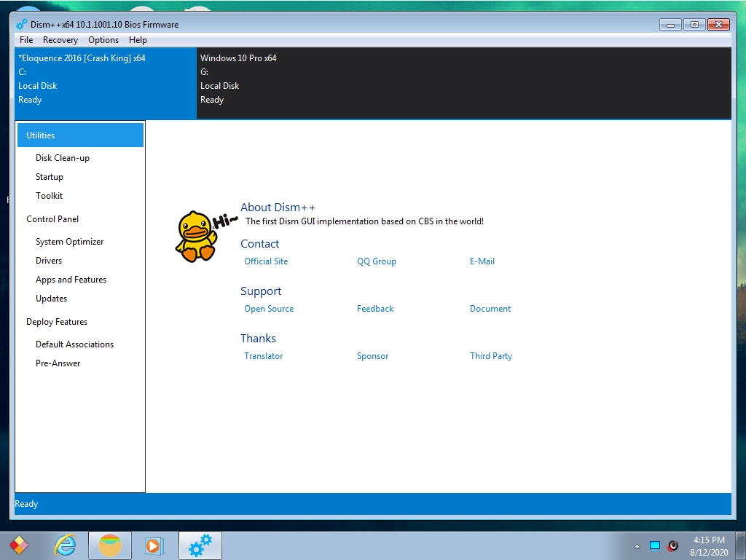
Task: Visit the Official Site link
Action: coord(266,261)
